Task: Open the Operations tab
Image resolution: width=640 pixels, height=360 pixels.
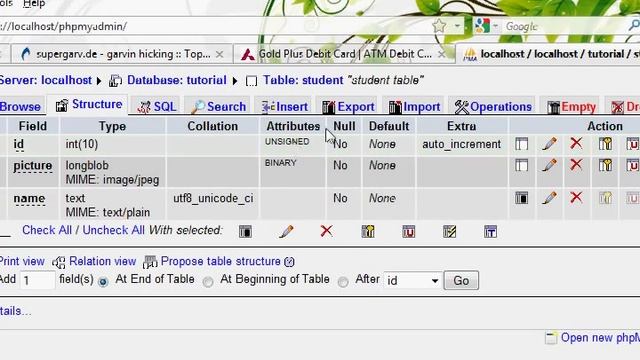Action: (x=493, y=107)
